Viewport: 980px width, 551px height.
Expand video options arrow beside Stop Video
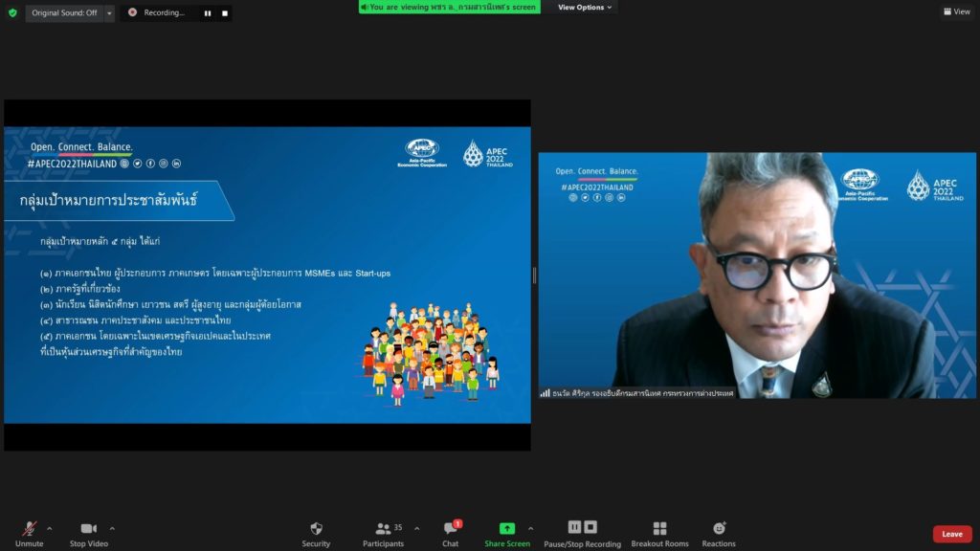[x=112, y=528]
